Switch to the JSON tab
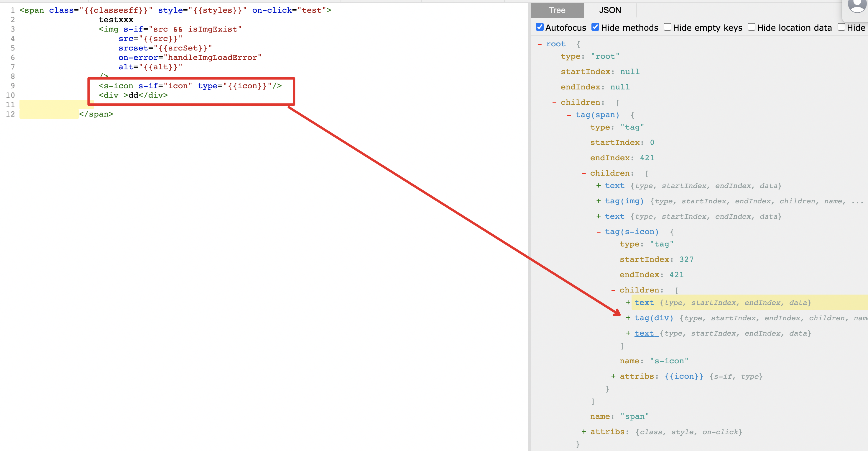The image size is (868, 451). (x=609, y=10)
